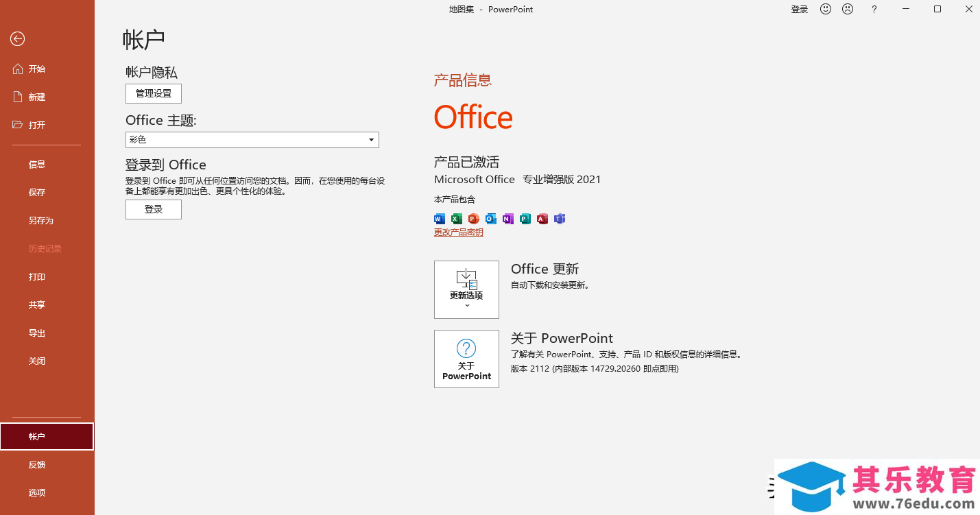980x515 pixels.
Task: Click the Publisher product icon
Action: [525, 219]
